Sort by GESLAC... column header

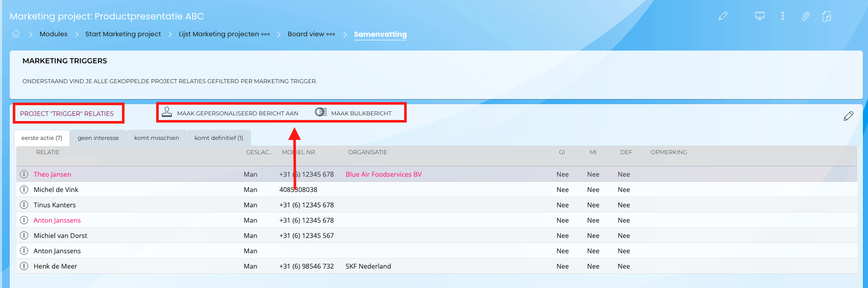259,152
